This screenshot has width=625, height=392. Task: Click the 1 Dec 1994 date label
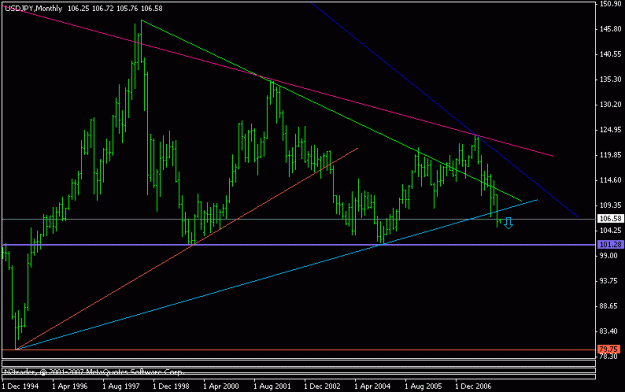pyautogui.click(x=20, y=386)
